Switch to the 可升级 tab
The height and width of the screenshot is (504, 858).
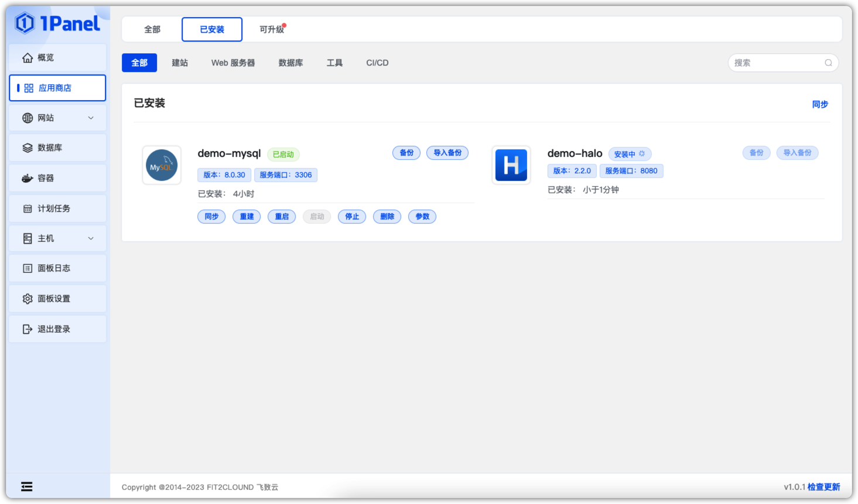pos(272,29)
